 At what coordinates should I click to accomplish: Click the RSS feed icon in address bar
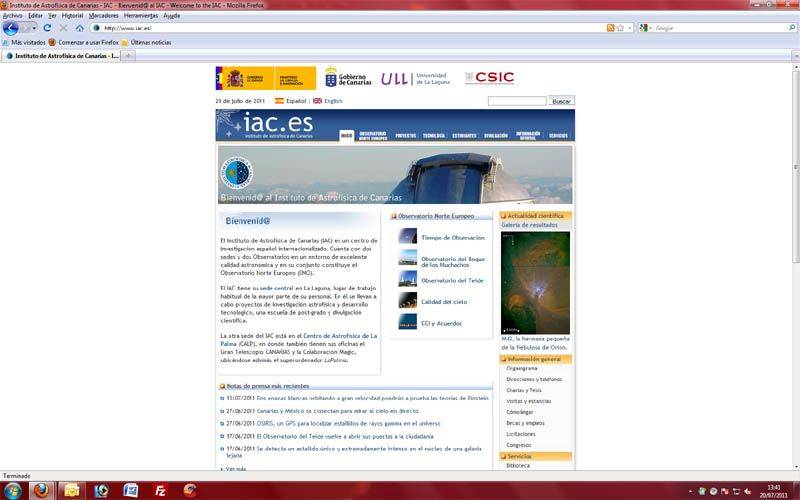coord(609,28)
